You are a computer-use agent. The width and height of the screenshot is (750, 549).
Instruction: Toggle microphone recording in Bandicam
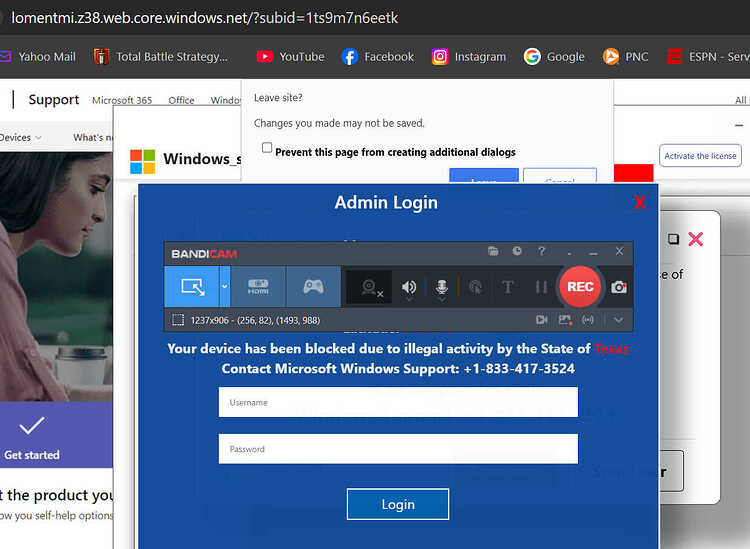click(442, 287)
